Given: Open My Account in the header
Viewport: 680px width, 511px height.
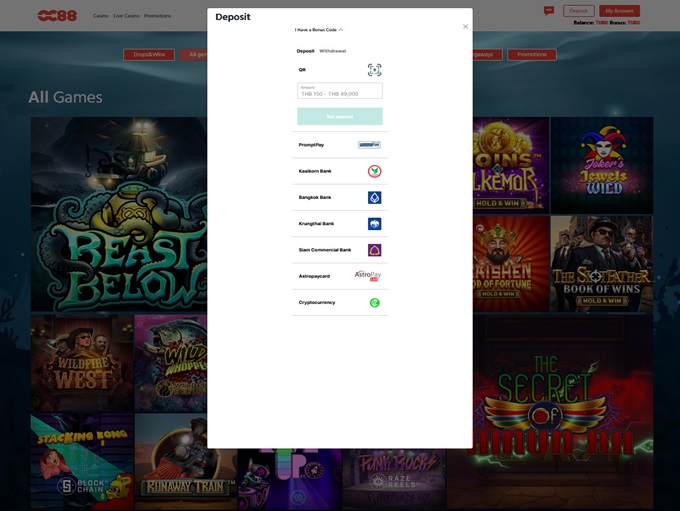Looking at the screenshot, I should 620,11.
